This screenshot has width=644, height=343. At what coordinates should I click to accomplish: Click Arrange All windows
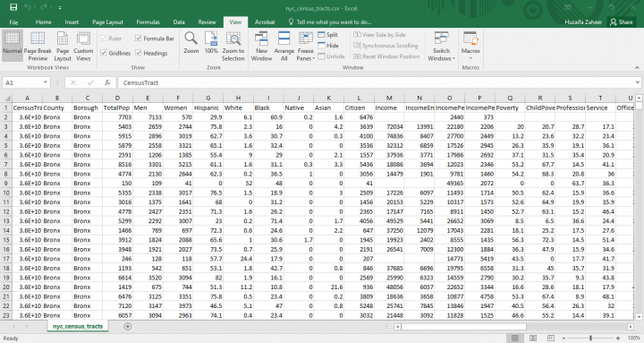[x=284, y=46]
